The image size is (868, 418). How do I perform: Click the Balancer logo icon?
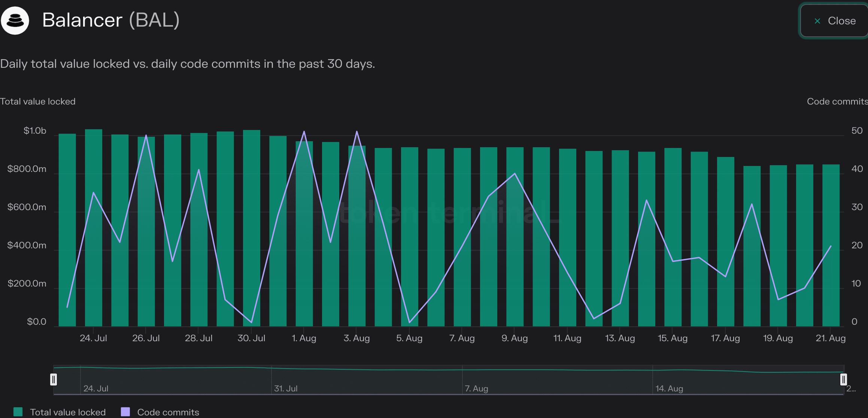[15, 21]
